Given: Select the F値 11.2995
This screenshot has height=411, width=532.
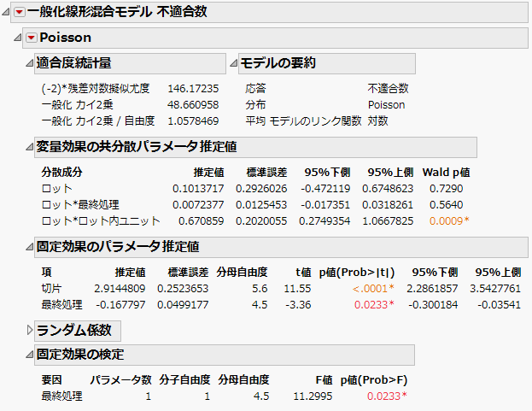Looking at the screenshot, I should [x=313, y=396].
